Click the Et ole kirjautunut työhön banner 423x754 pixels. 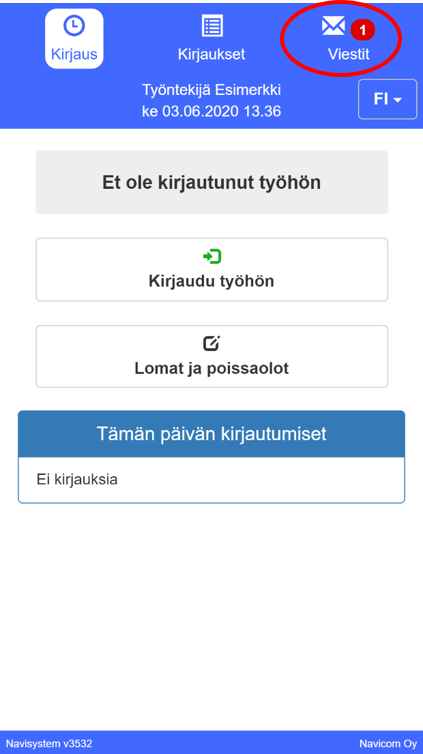click(212, 182)
